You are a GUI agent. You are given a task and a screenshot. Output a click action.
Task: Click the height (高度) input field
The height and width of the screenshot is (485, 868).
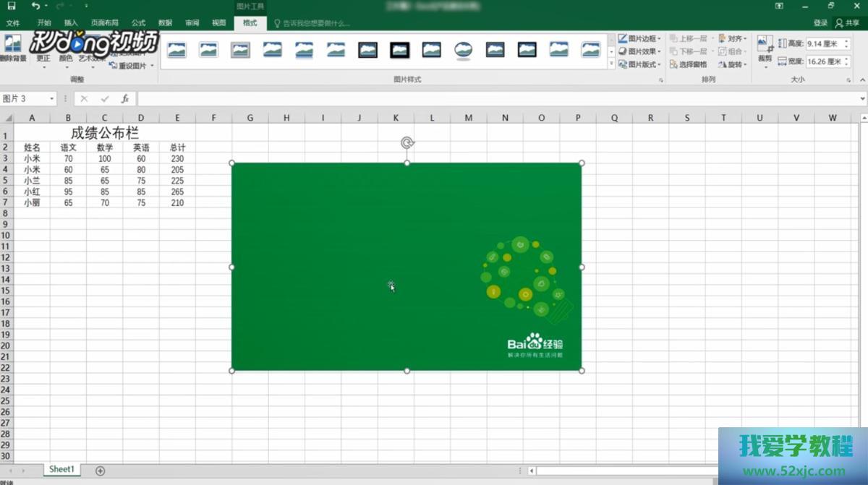point(823,44)
